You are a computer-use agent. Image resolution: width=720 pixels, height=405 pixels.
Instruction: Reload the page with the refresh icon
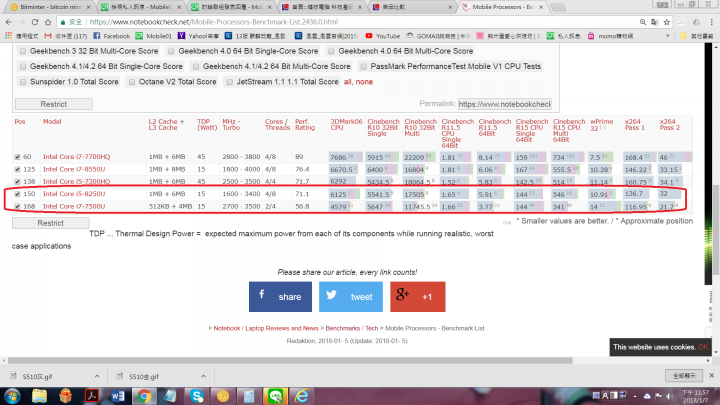click(x=35, y=22)
